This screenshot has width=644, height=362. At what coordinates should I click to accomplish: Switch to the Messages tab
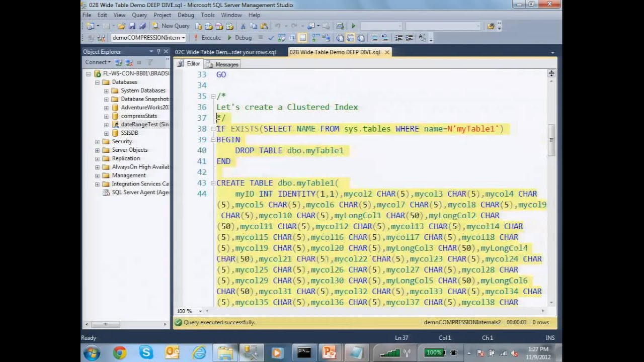click(x=222, y=64)
